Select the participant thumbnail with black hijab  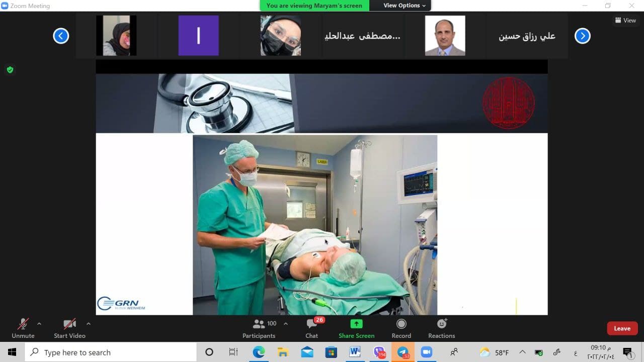[x=116, y=35]
